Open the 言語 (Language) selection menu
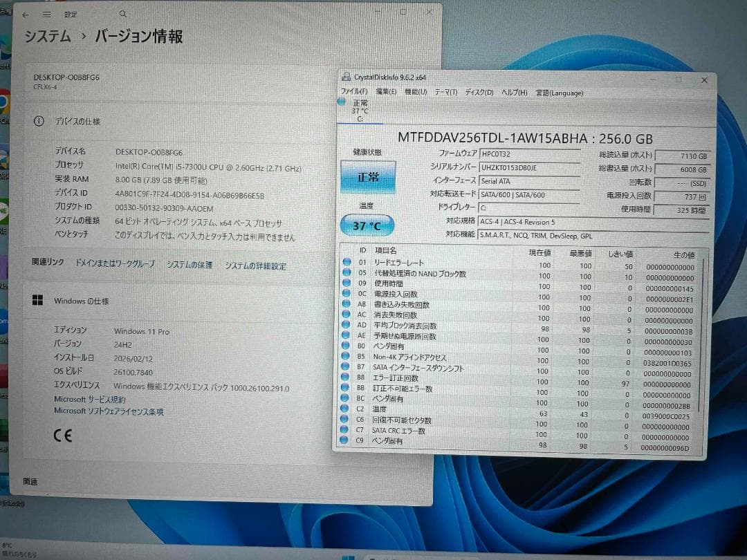This screenshot has width=747, height=560. pos(559,93)
